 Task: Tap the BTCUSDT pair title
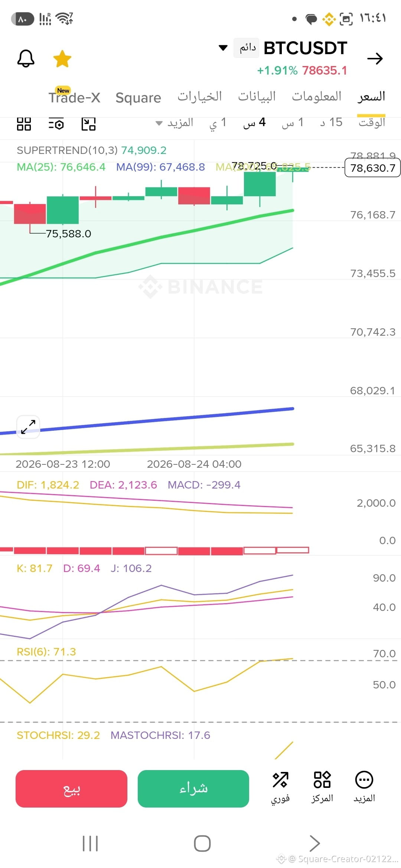[x=305, y=48]
